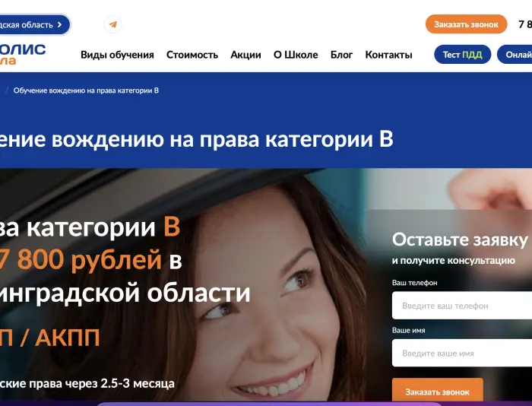Screen dimensions: 532x406
Task: Submit form with Заказать звонок button
Action: coord(437,392)
